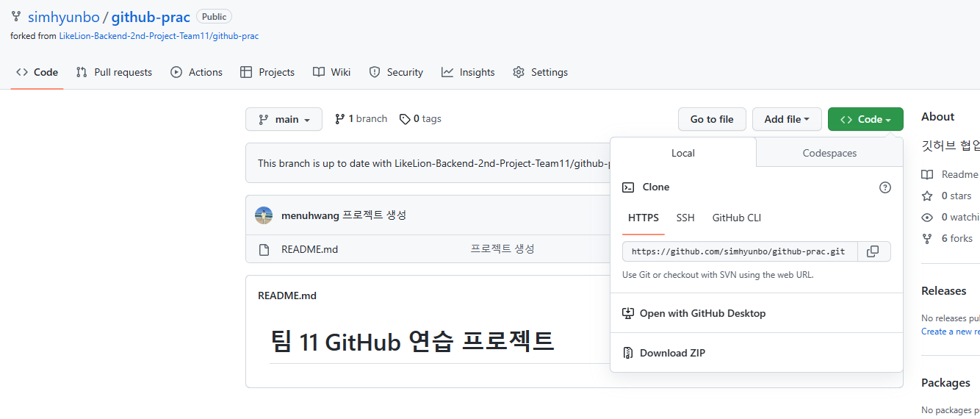
Task: Select the HTTPS clone option
Action: [x=644, y=218]
